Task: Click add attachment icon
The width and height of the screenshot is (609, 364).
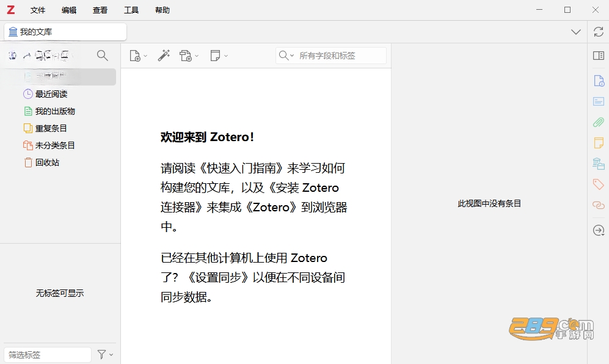Action: click(186, 56)
